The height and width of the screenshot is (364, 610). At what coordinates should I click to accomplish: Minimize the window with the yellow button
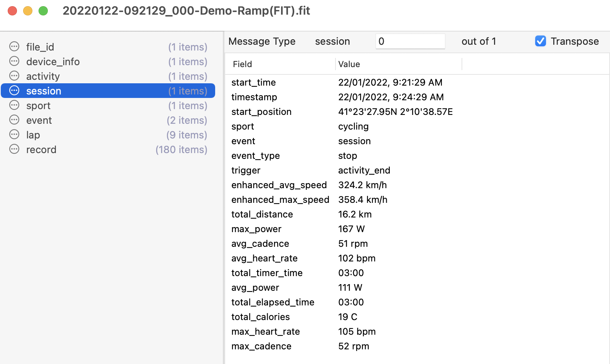coord(28,11)
